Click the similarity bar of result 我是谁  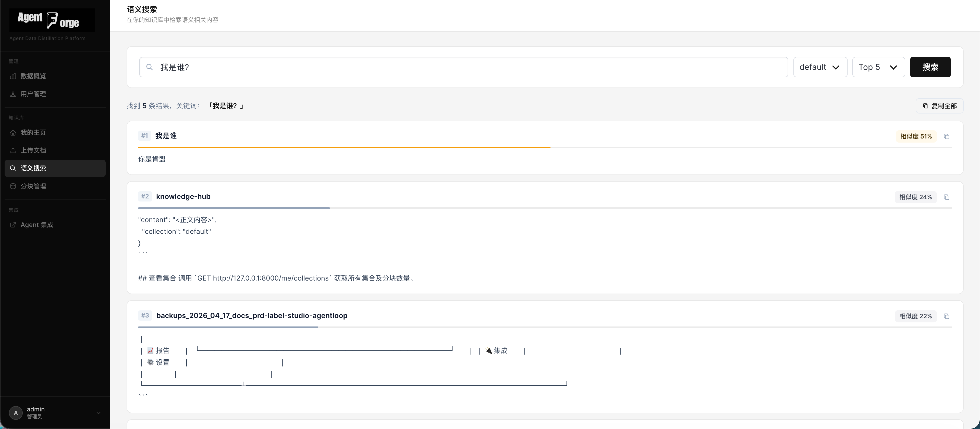coord(545,147)
